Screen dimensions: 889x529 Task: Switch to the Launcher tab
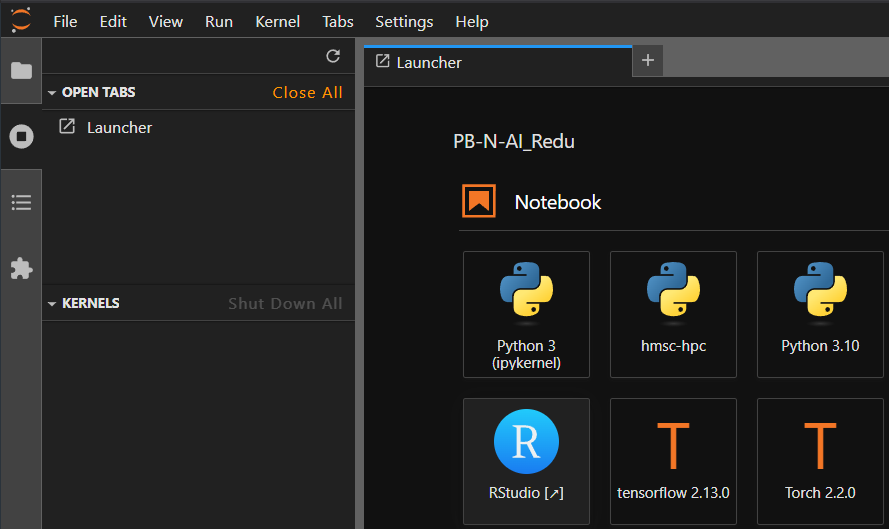(x=428, y=62)
